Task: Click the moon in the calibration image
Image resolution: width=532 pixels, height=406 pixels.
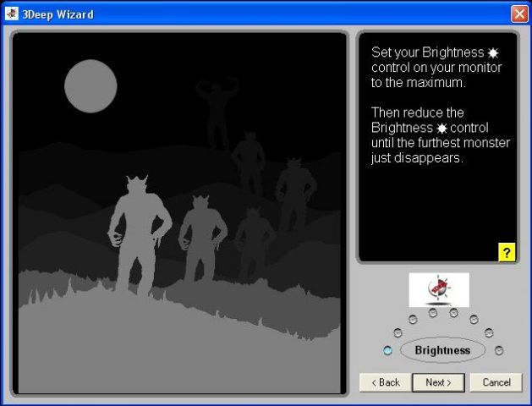Action: [90, 86]
